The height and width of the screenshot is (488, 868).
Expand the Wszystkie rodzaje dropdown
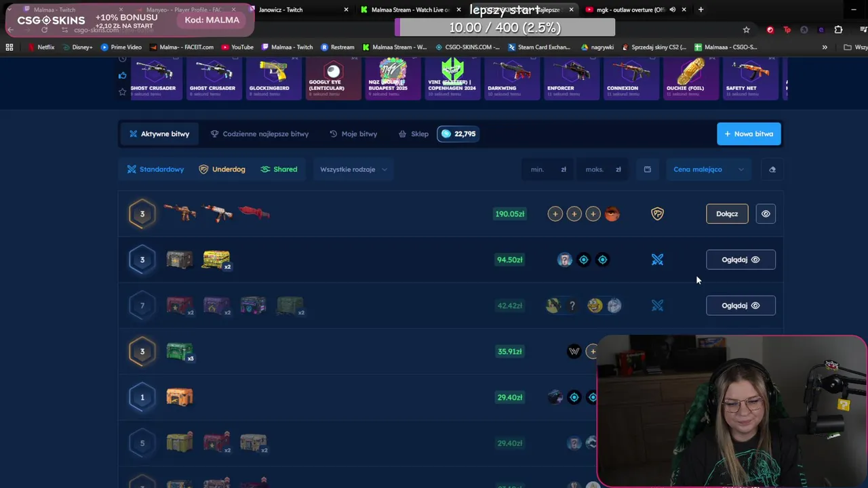click(353, 169)
